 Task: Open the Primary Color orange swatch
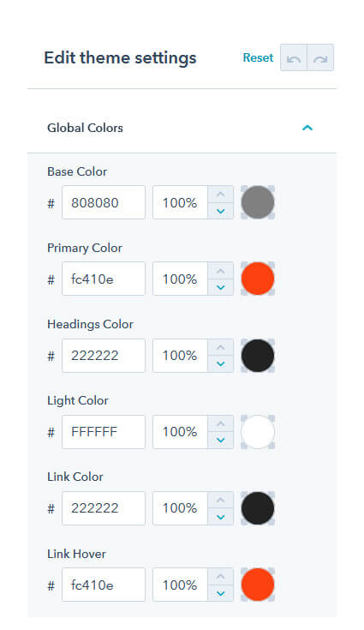point(258,279)
